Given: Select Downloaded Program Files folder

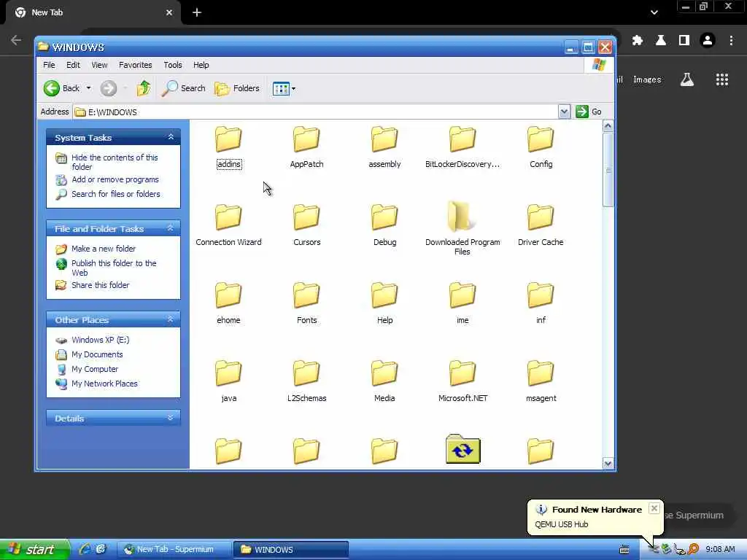Looking at the screenshot, I should (462, 228).
